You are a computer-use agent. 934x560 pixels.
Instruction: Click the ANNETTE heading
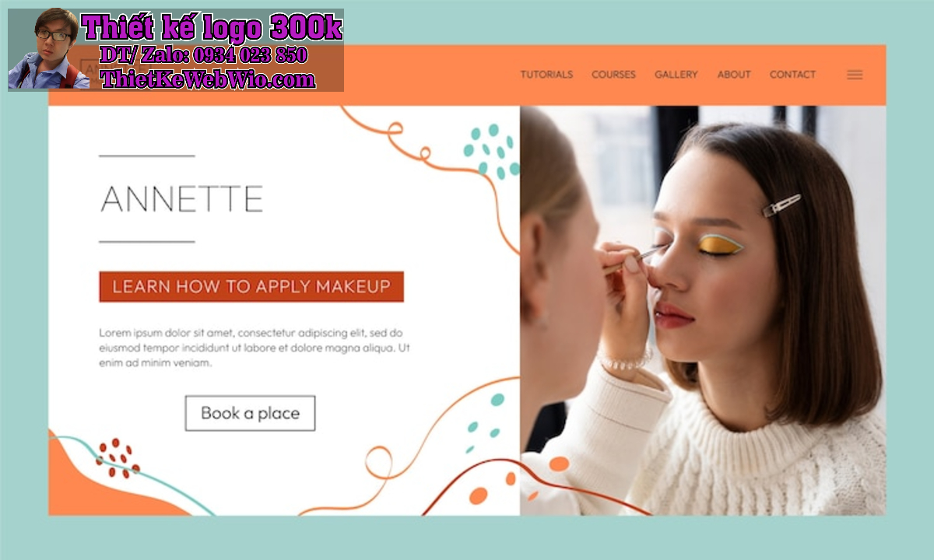click(182, 199)
